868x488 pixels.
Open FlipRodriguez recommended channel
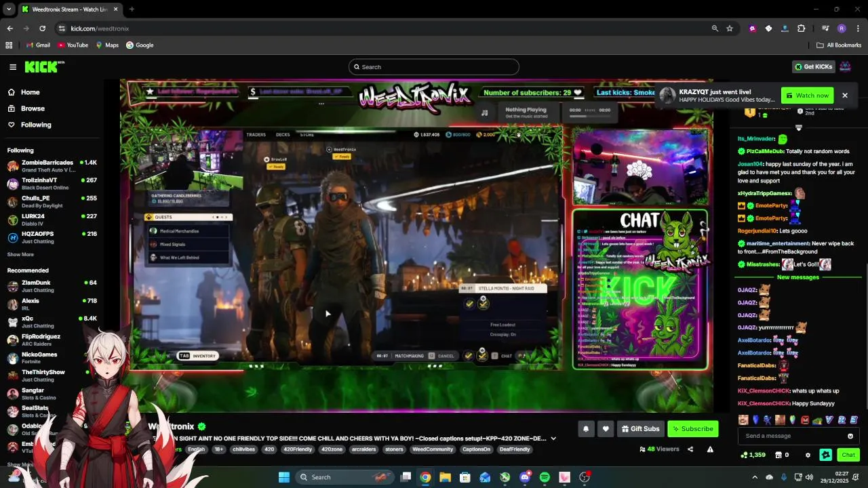pos(52,340)
